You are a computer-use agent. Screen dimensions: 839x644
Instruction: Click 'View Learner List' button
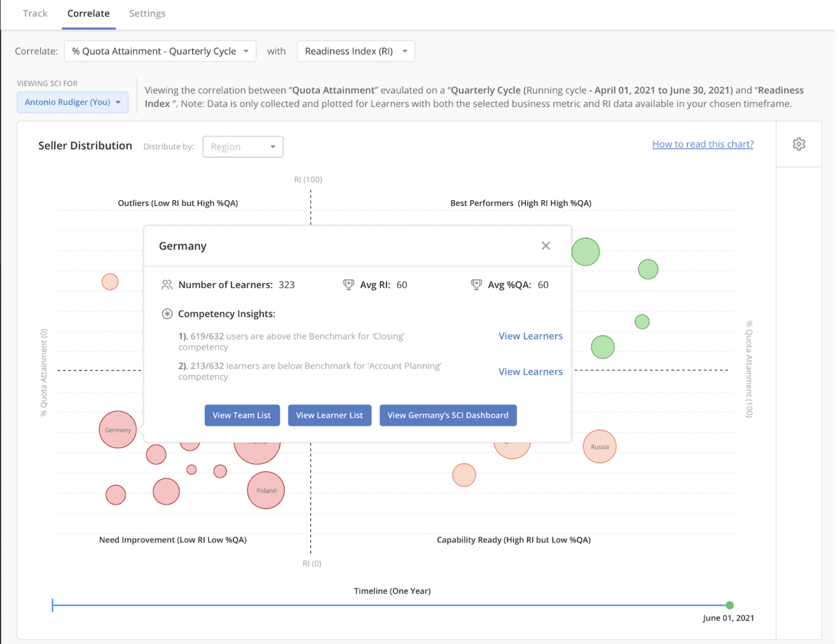coord(329,415)
